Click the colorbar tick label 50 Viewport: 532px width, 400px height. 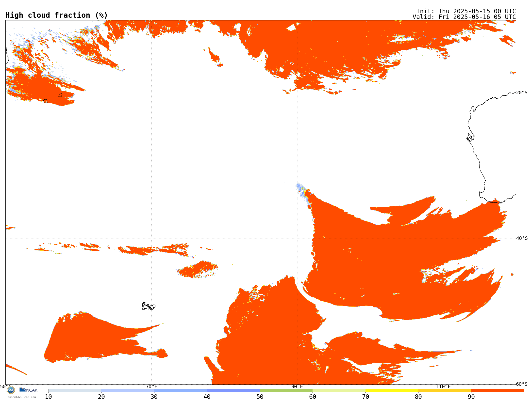(260, 397)
